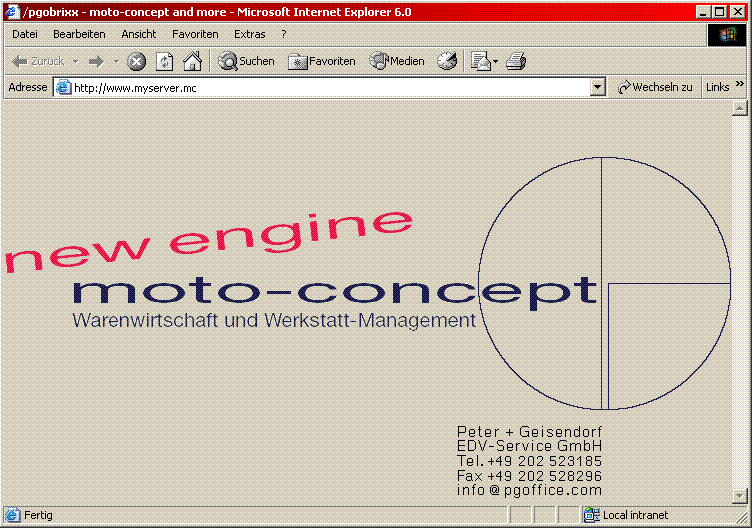This screenshot has width=752, height=528.
Task: Open the Medien panel
Action: point(397,62)
